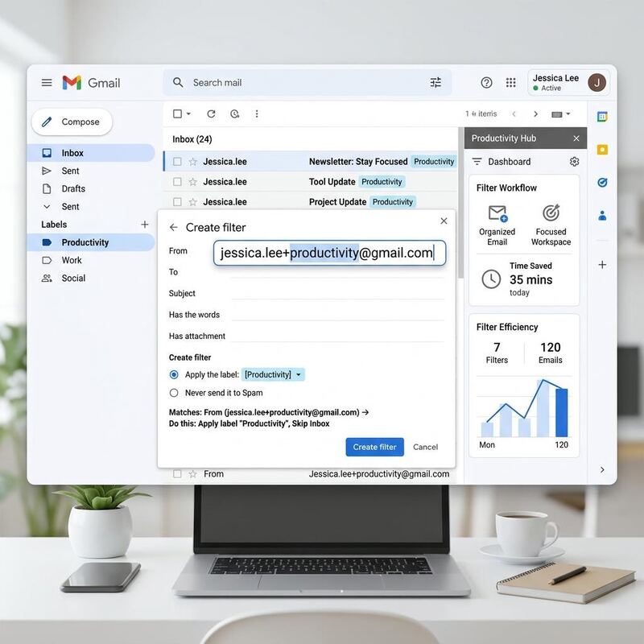Click the Has the words field
The height and width of the screenshot is (644, 644).
point(337,315)
